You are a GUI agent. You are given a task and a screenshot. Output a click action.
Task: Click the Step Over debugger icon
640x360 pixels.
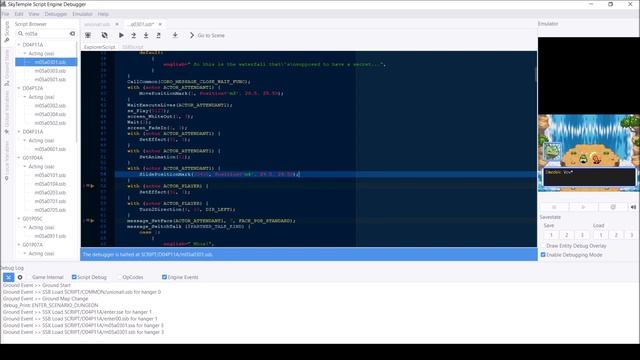point(133,36)
